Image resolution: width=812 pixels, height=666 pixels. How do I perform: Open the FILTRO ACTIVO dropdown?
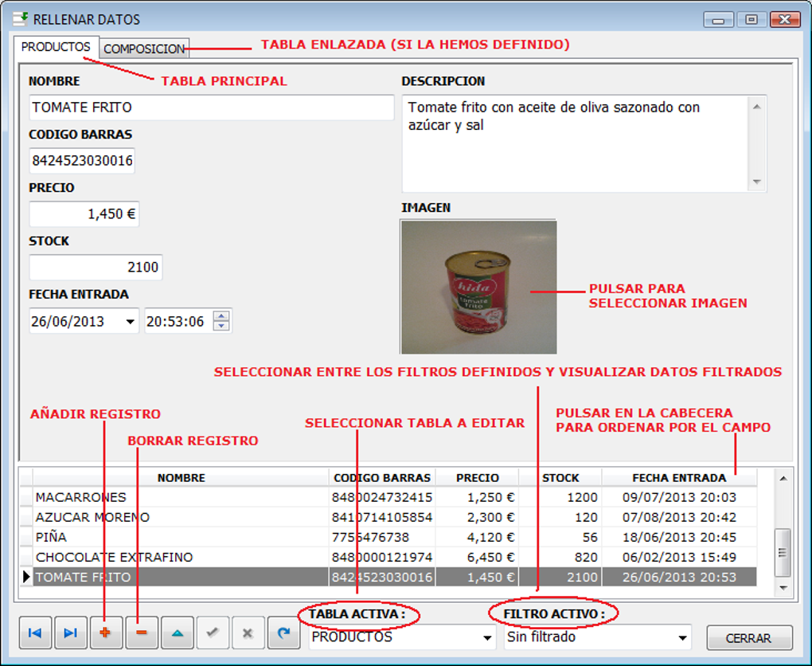pyautogui.click(x=683, y=637)
